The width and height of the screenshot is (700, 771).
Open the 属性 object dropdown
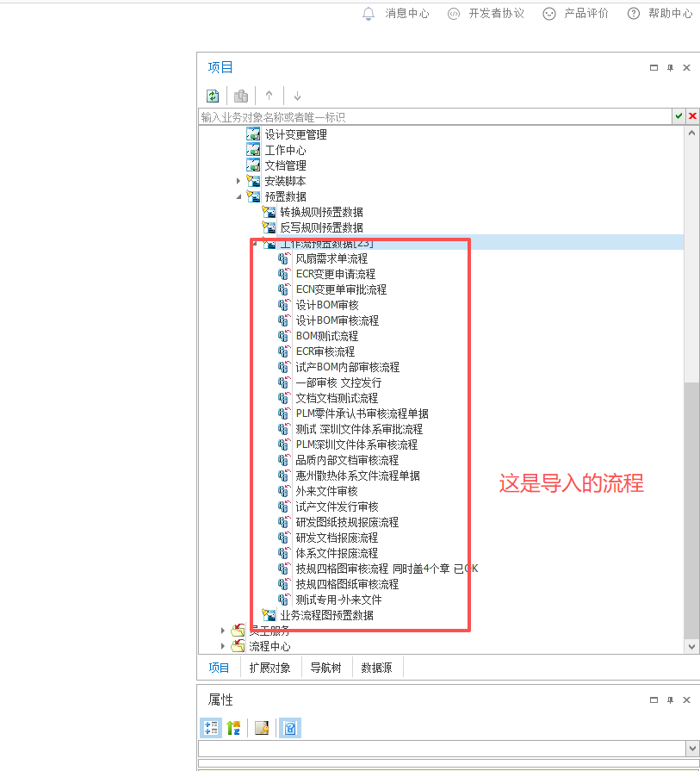click(x=692, y=749)
